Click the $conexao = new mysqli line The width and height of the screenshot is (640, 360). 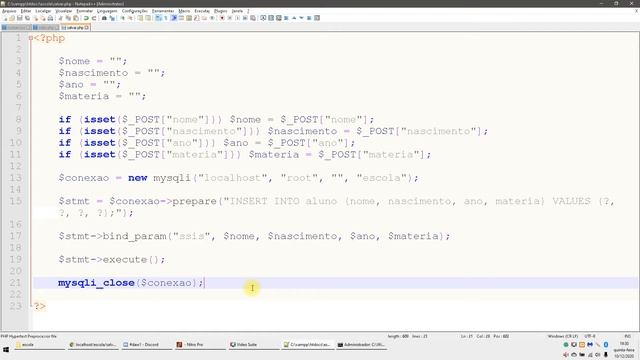point(238,178)
